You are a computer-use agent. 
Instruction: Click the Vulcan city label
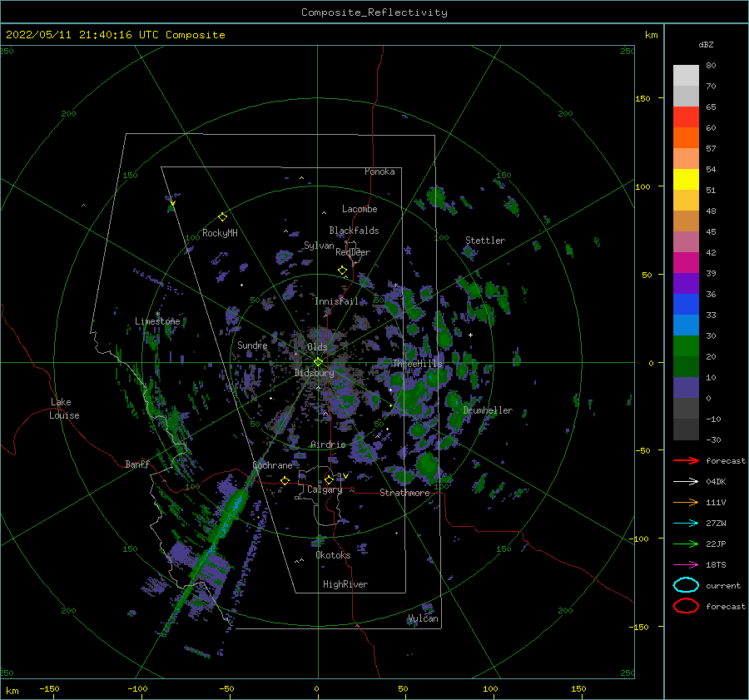click(423, 618)
